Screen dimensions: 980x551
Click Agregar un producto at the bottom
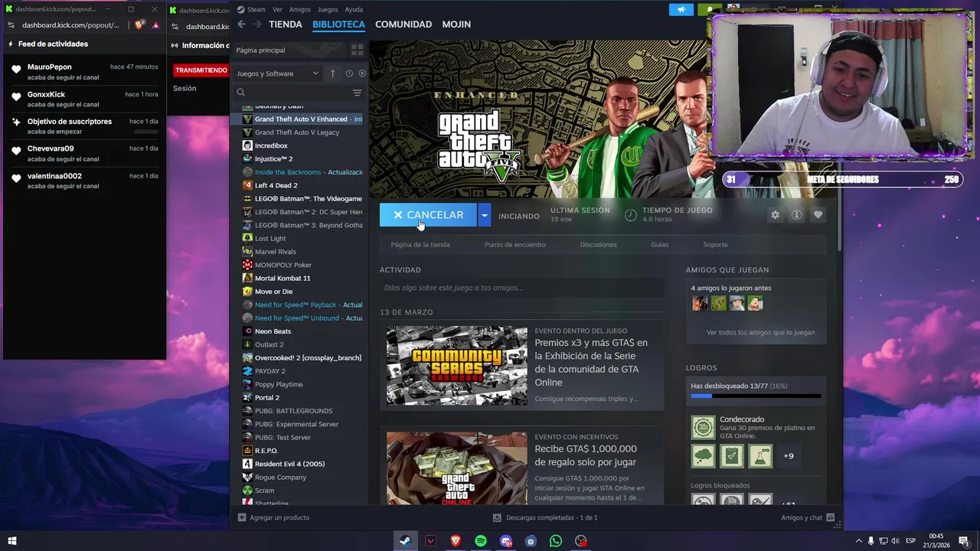pyautogui.click(x=273, y=517)
